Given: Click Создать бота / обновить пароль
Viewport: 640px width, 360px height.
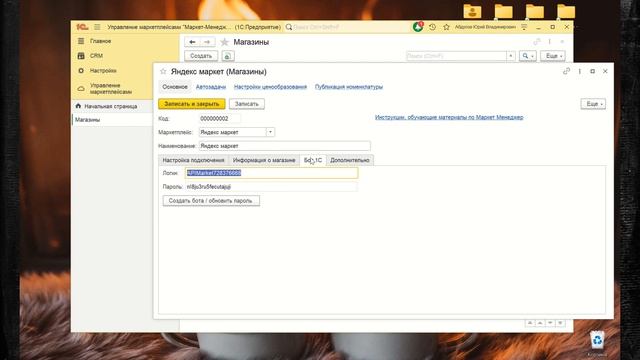Looking at the screenshot, I should coord(211,201).
